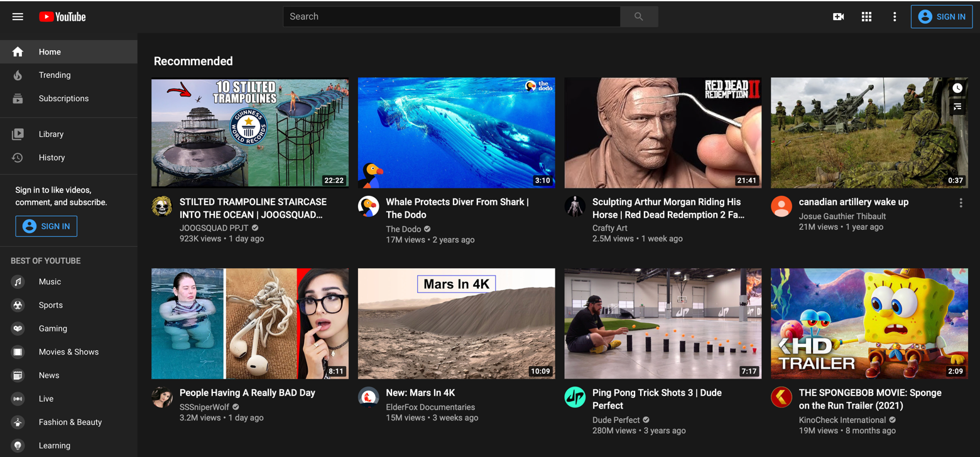Click the search magnifier button

tap(639, 17)
